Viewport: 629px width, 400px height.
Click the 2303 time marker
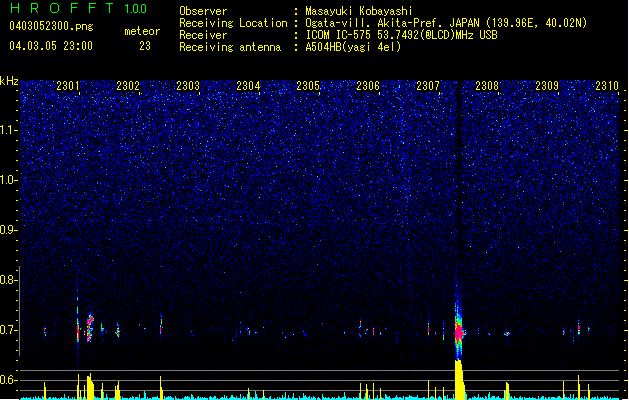(188, 86)
